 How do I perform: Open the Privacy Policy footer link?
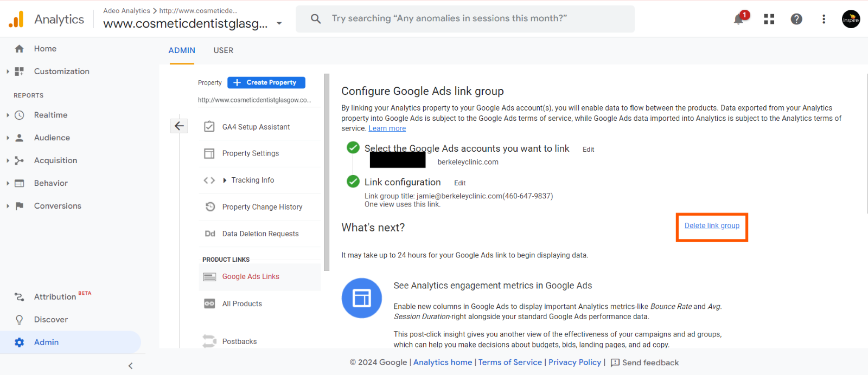pyautogui.click(x=575, y=362)
